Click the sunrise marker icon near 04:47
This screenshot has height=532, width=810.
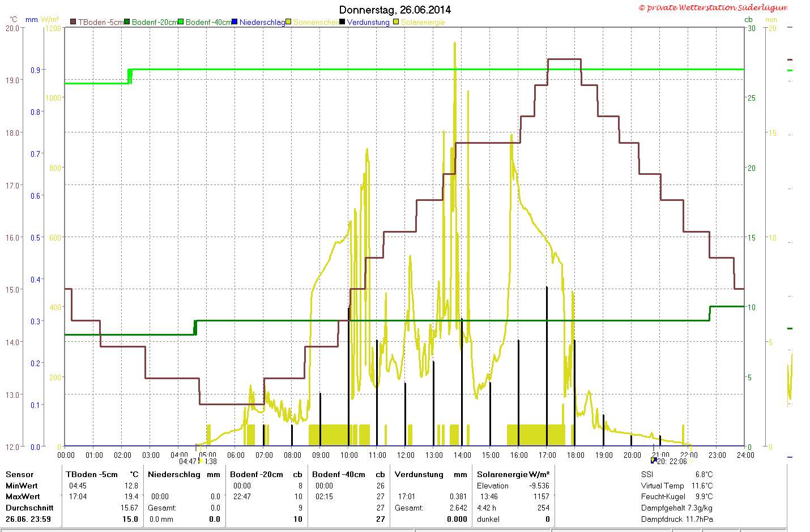(201, 461)
